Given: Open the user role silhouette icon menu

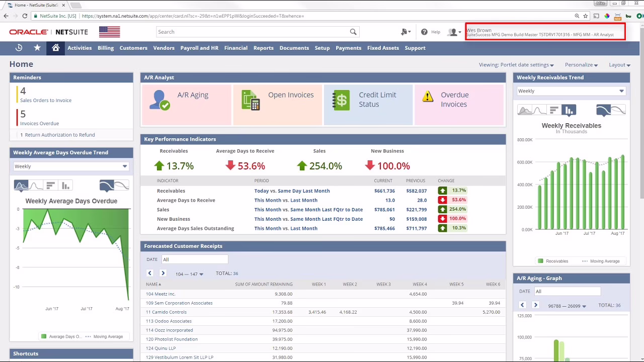Looking at the screenshot, I should point(454,32).
